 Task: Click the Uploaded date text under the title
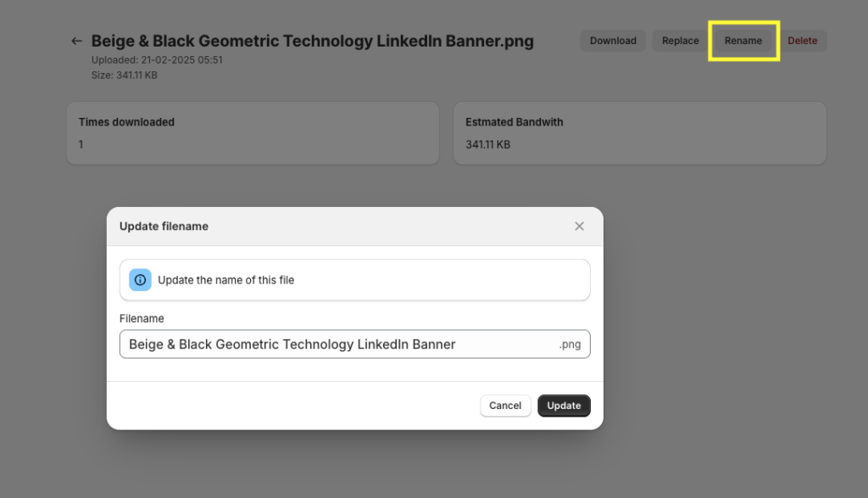click(x=157, y=60)
